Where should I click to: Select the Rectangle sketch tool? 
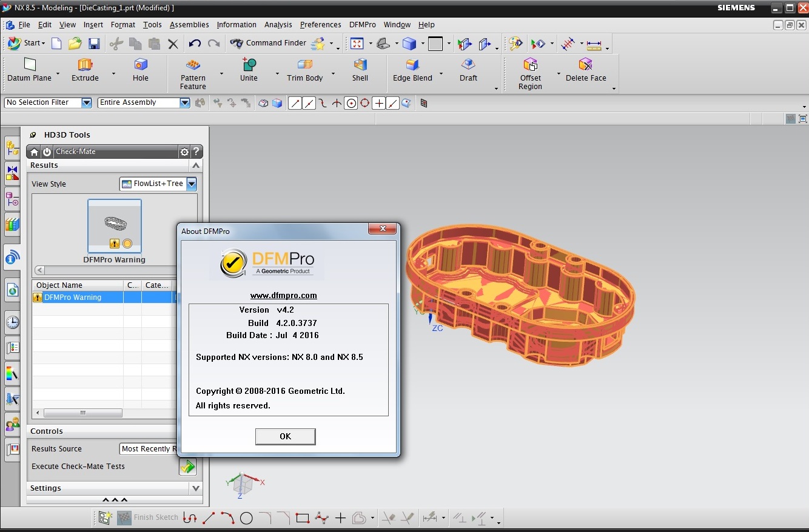[x=302, y=518]
